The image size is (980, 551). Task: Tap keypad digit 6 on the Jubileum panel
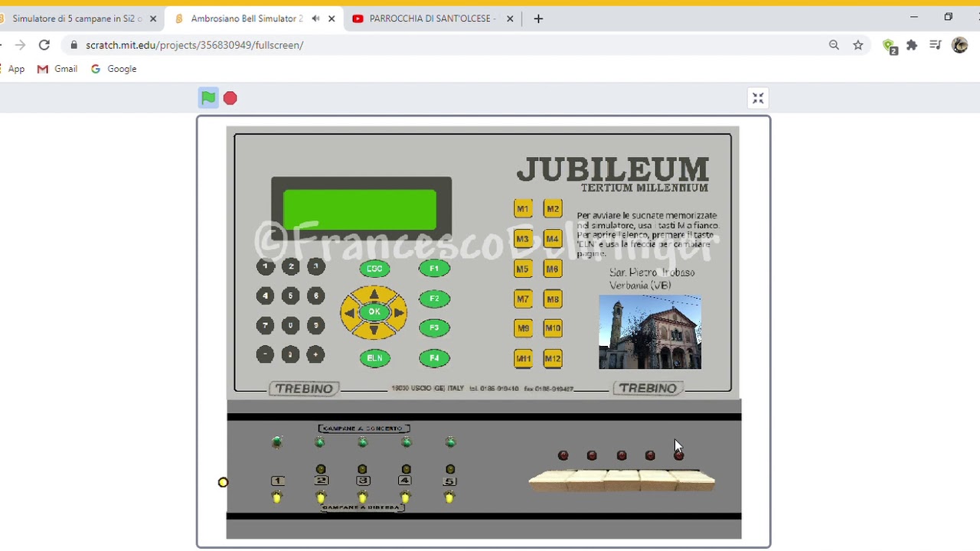315,295
